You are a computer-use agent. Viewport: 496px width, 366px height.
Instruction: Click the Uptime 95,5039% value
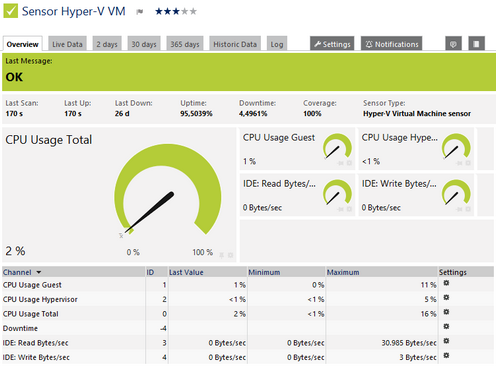(x=196, y=114)
